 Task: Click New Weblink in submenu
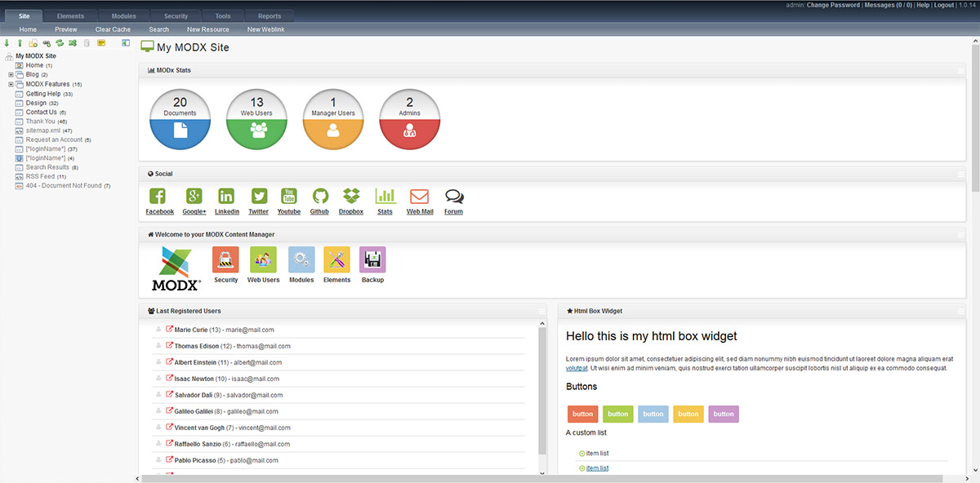coord(266,29)
